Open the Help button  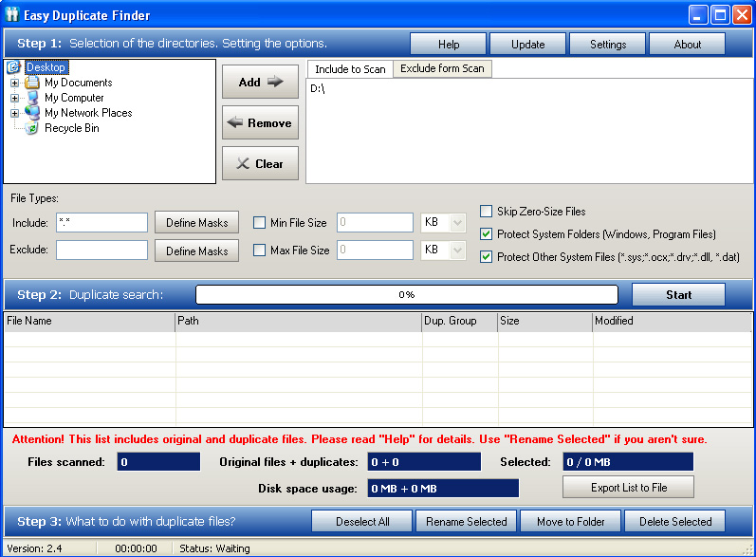point(448,45)
